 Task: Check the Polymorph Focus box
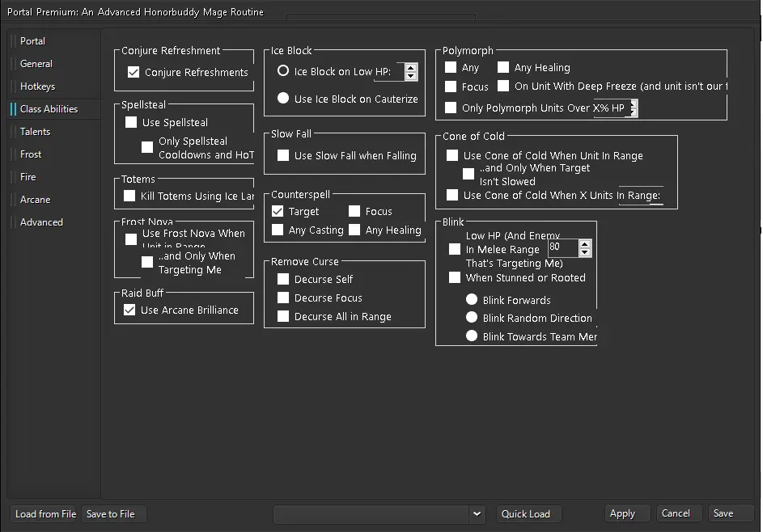(451, 87)
